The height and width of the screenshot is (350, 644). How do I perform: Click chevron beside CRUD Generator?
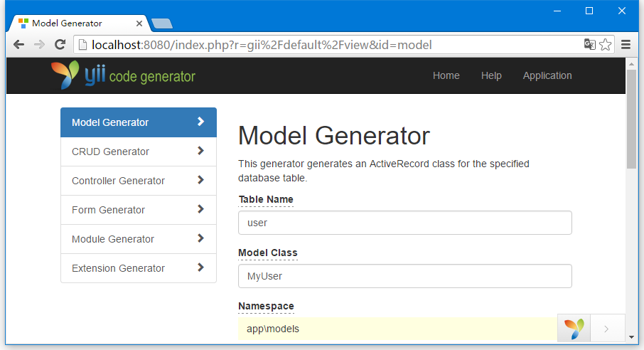pyautogui.click(x=200, y=151)
